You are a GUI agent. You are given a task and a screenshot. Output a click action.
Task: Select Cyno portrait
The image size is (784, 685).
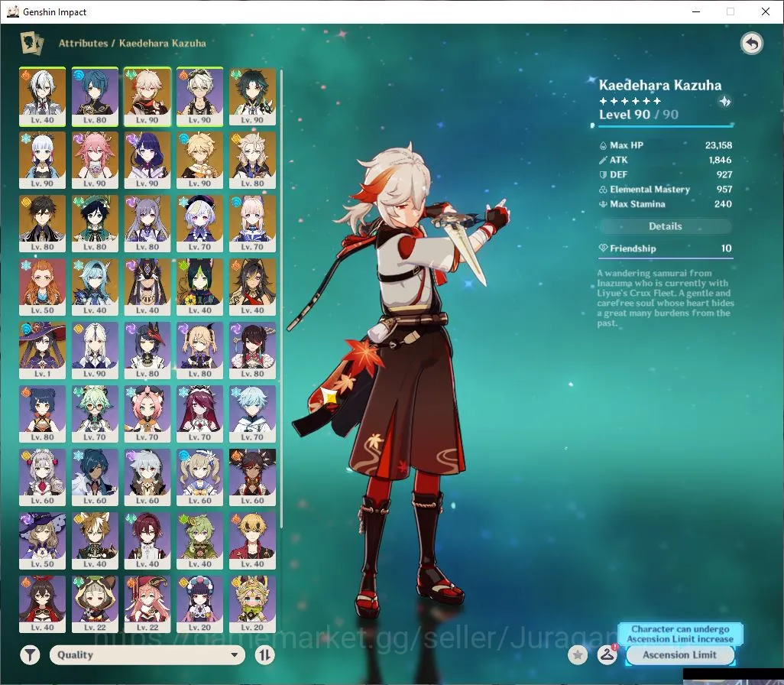pos(147,287)
